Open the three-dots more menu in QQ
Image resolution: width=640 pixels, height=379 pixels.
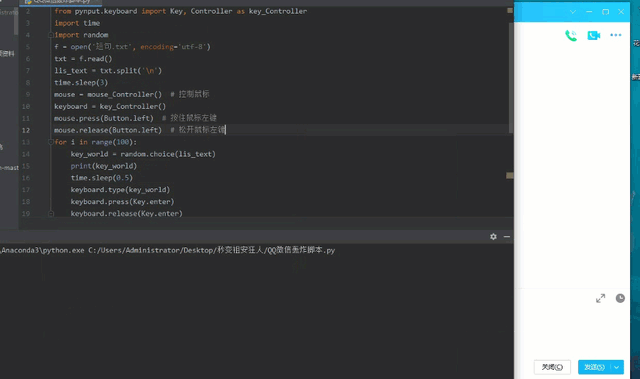pyautogui.click(x=616, y=35)
